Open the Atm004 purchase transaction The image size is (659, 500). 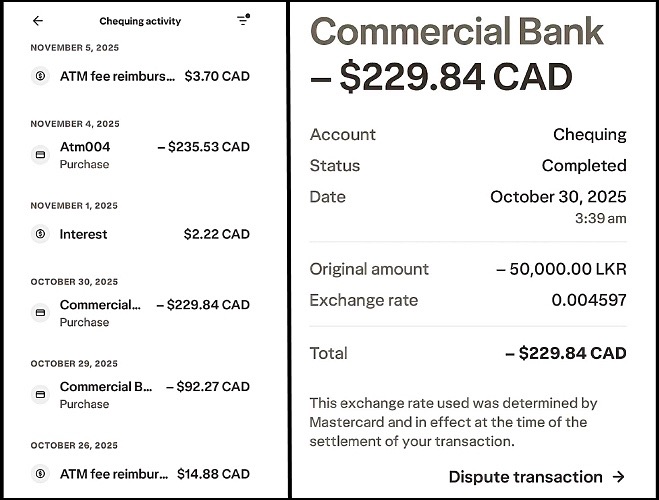(x=140, y=154)
